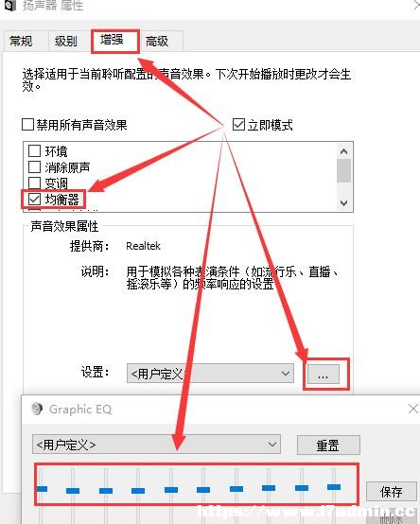Go to the 高级 tab
The width and height of the screenshot is (420, 524).
pyautogui.click(x=157, y=42)
